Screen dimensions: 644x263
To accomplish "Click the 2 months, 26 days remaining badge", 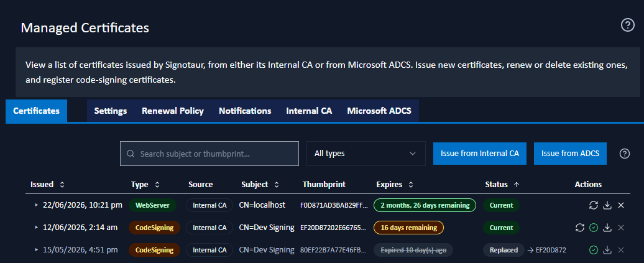I will pos(425,205).
